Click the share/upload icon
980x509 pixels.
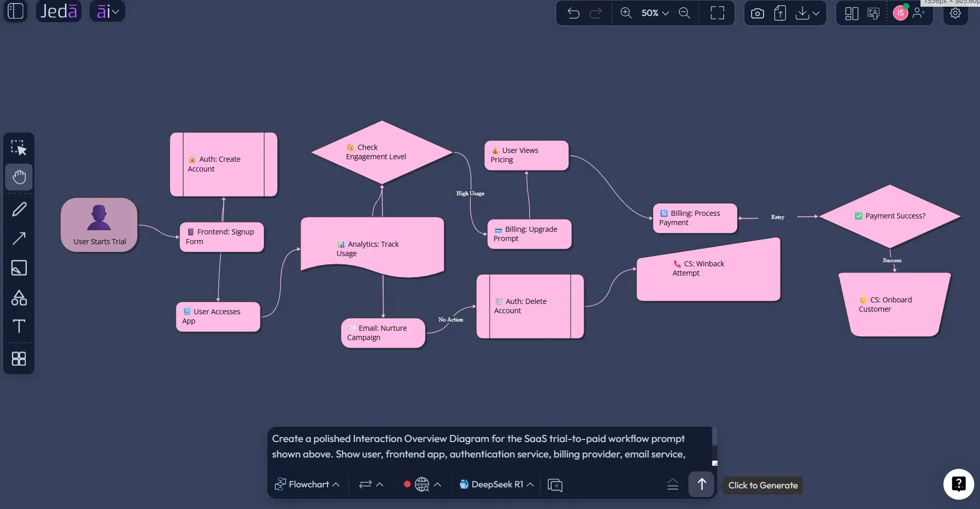click(780, 13)
